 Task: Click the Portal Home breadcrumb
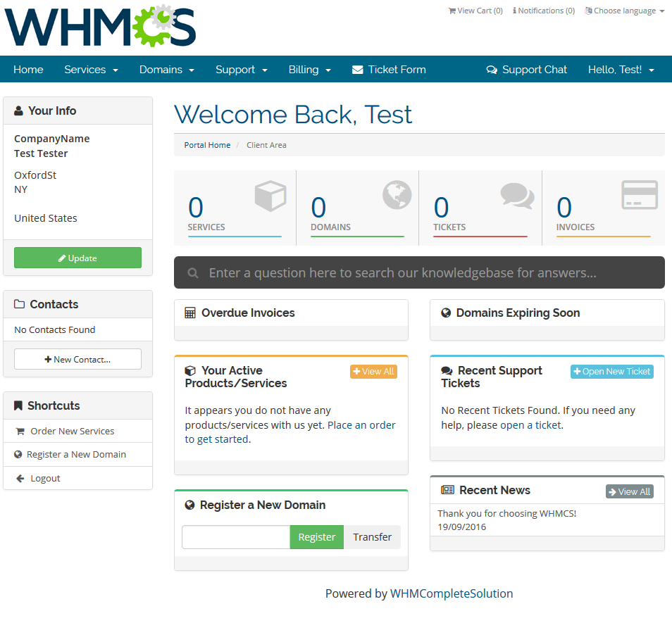[207, 145]
